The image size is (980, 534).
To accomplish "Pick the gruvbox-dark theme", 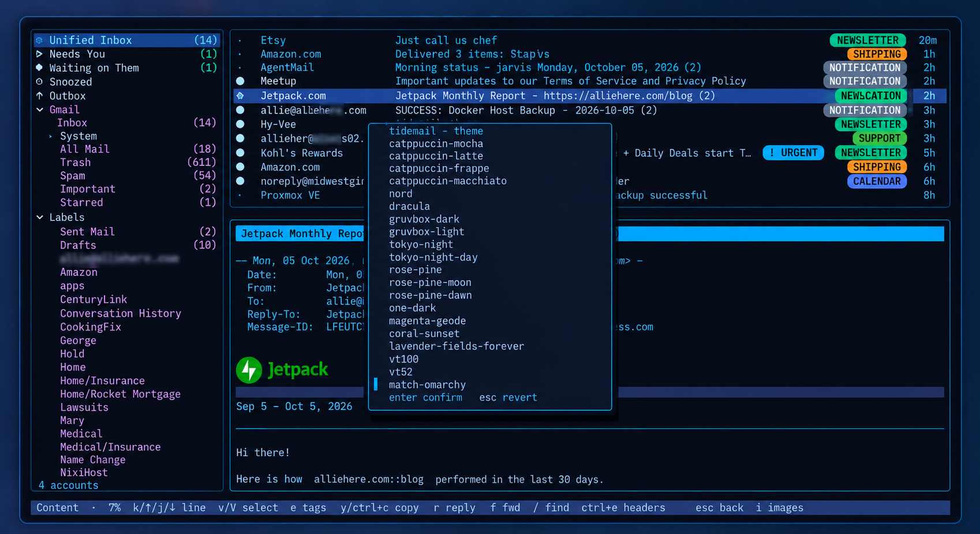I will tap(424, 219).
